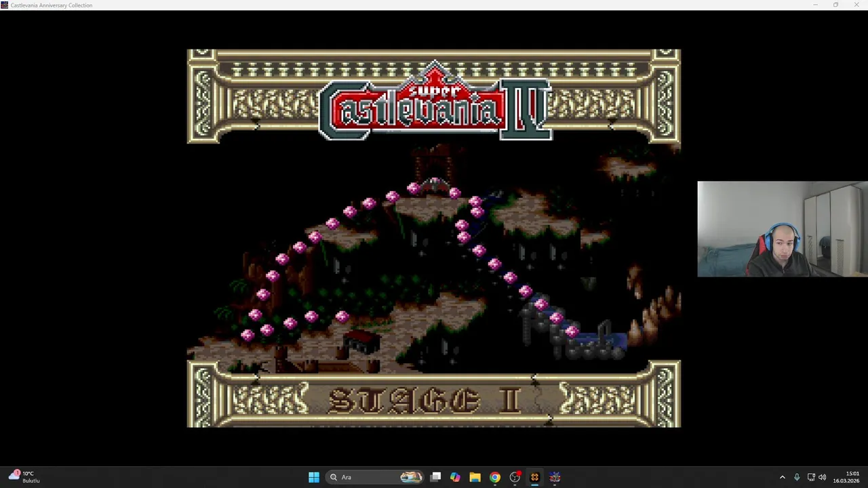Open Task View from the taskbar

tap(436, 477)
